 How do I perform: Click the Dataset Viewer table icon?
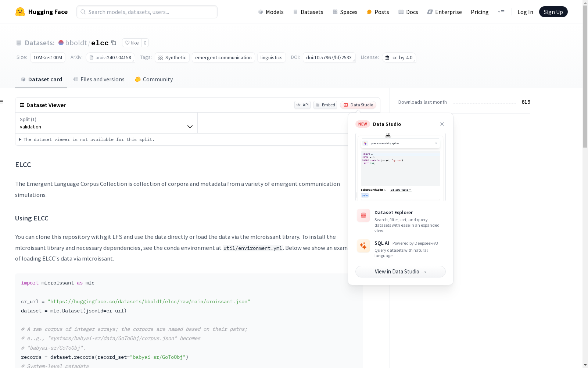click(22, 105)
